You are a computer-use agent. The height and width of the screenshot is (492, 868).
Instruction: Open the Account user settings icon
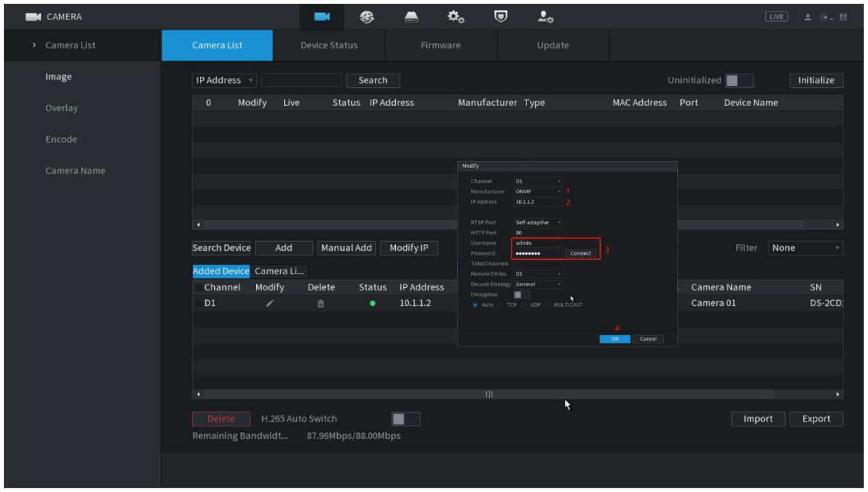coord(545,17)
